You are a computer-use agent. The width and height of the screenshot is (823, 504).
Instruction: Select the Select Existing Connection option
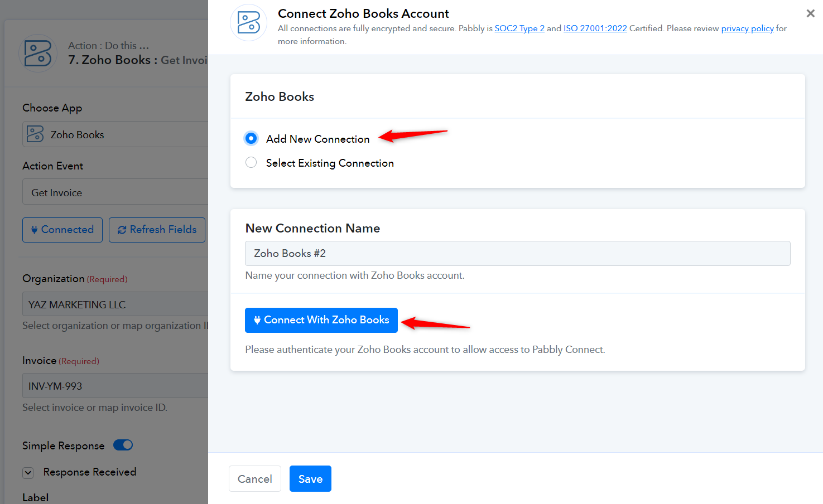pos(251,162)
